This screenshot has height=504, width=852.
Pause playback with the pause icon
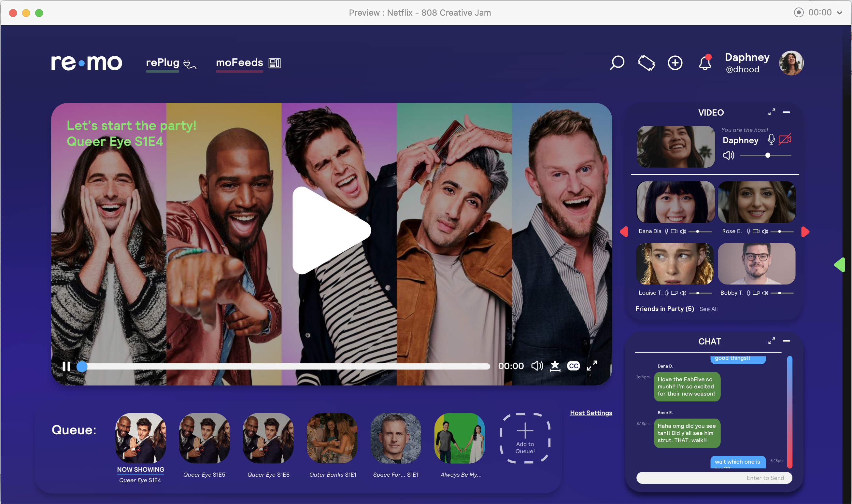(x=66, y=367)
